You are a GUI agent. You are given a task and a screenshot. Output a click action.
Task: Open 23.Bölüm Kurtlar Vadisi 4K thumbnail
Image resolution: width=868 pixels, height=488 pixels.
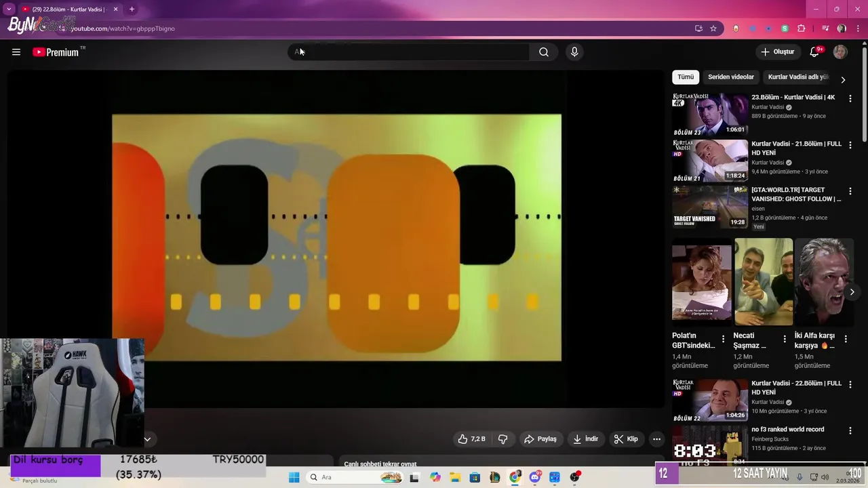click(x=710, y=115)
